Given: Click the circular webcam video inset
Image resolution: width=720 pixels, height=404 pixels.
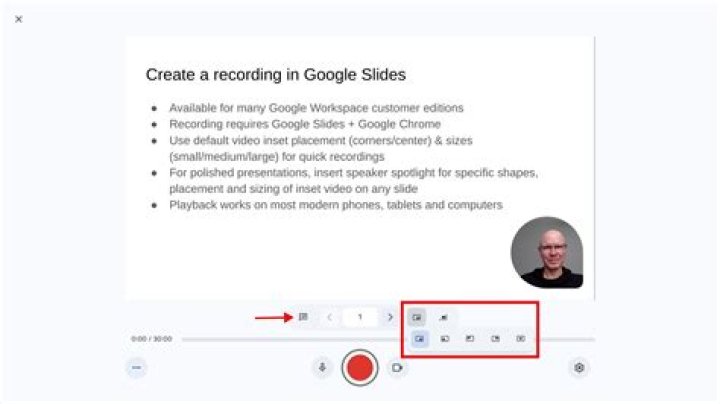Looking at the screenshot, I should 546,252.
